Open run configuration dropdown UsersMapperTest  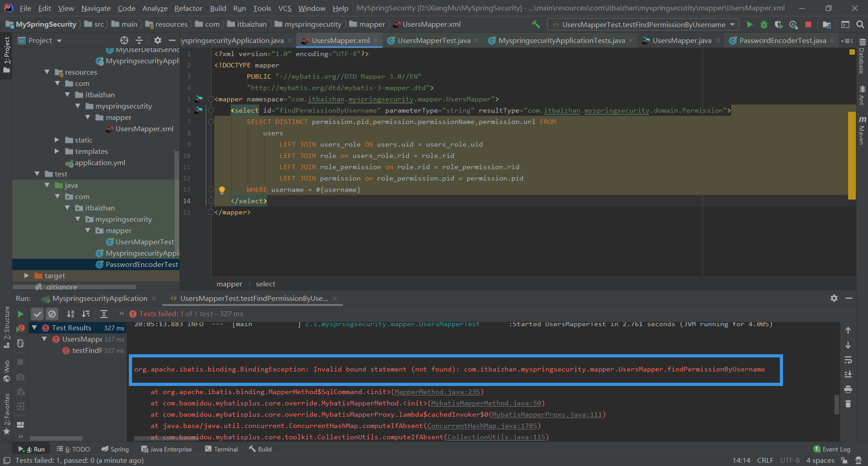pyautogui.click(x=643, y=24)
